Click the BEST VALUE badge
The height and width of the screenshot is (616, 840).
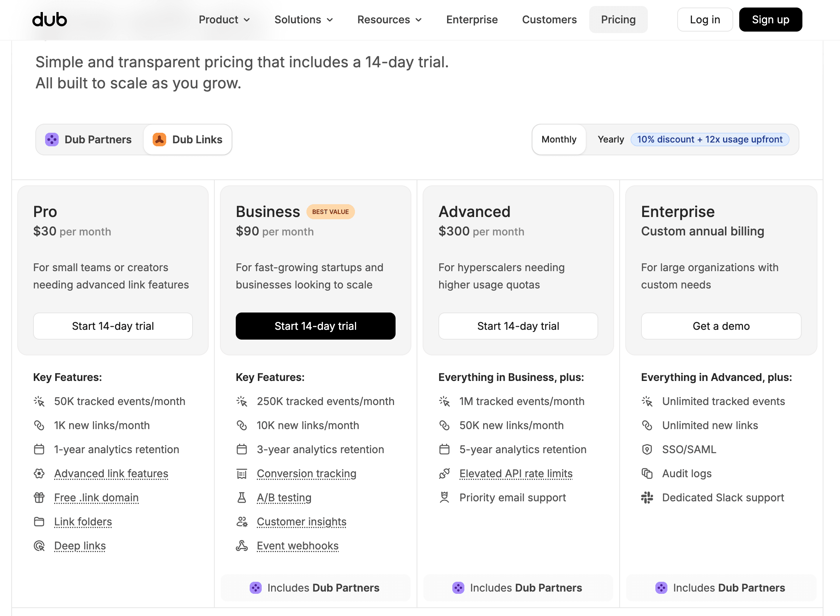pos(331,212)
